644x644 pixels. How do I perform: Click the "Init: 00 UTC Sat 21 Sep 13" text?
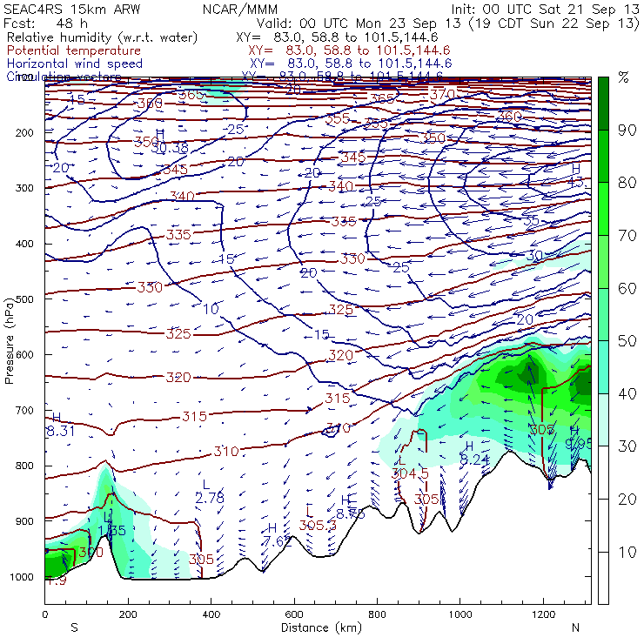(545, 9)
